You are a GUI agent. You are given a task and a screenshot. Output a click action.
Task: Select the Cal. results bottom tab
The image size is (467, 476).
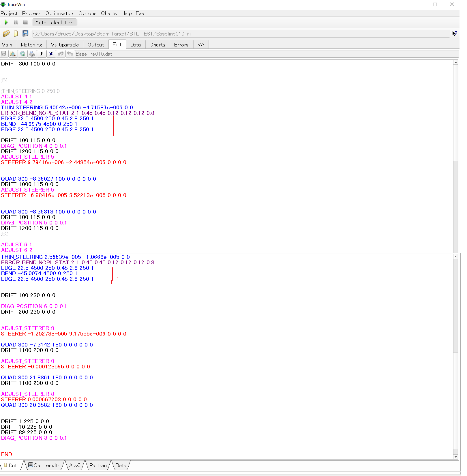pos(45,465)
